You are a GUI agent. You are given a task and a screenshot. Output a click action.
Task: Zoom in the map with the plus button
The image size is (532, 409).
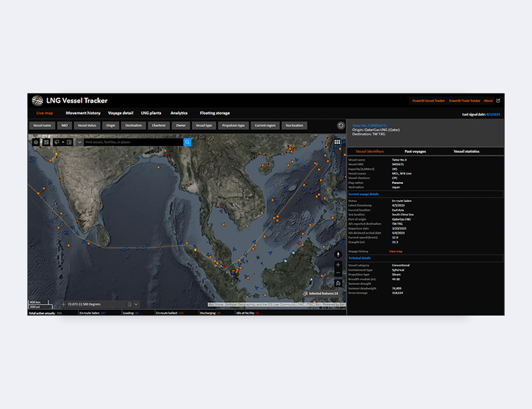coord(338,264)
